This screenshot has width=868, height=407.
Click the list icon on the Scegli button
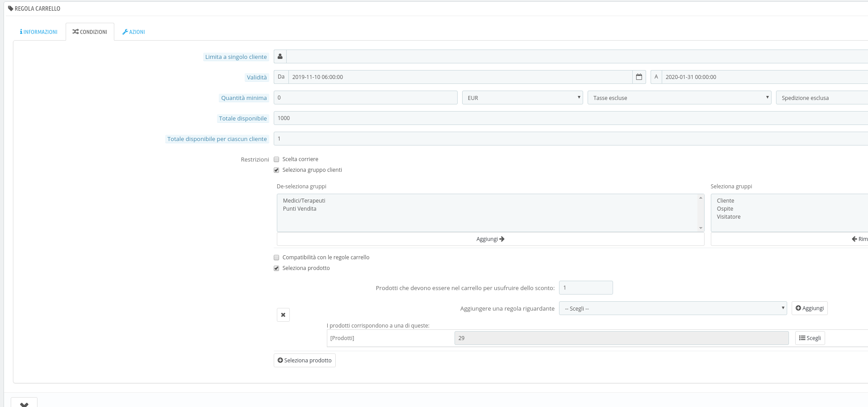click(x=802, y=338)
